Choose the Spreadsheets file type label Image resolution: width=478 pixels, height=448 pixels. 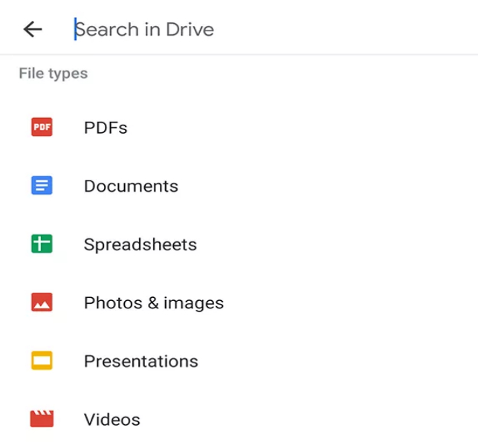(141, 244)
